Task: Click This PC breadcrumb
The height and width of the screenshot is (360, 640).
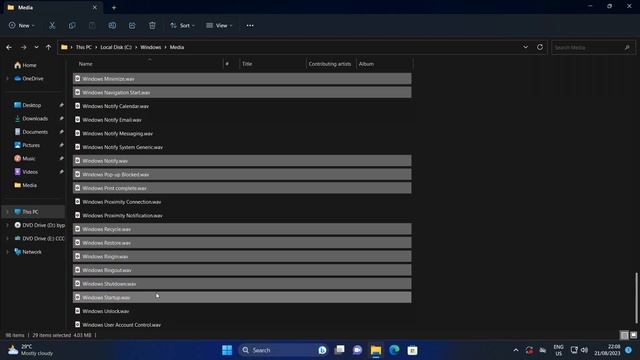Action: click(84, 47)
